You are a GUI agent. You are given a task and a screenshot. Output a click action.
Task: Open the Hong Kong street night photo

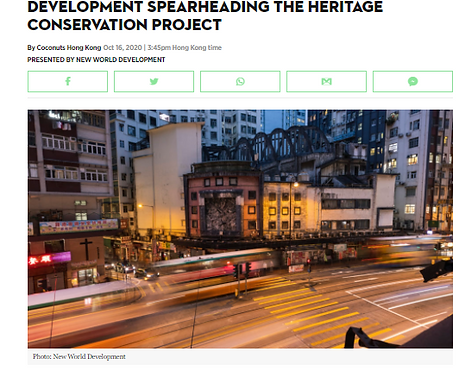click(x=240, y=229)
